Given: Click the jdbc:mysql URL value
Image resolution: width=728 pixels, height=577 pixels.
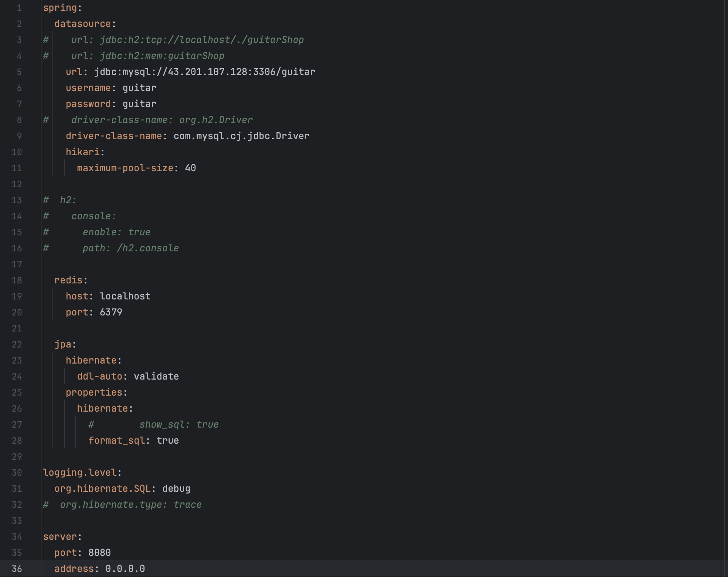Looking at the screenshot, I should pos(205,72).
